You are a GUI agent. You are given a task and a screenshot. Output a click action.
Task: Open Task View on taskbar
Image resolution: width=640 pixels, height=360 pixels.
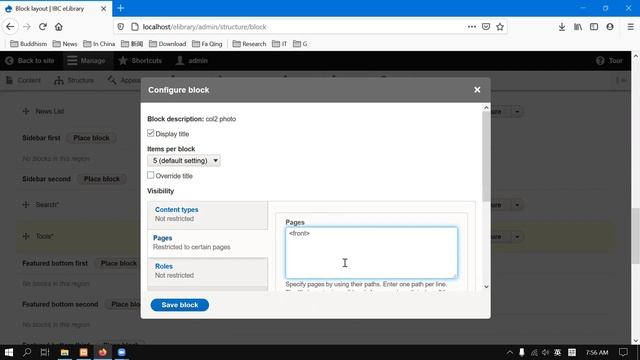(x=45, y=352)
